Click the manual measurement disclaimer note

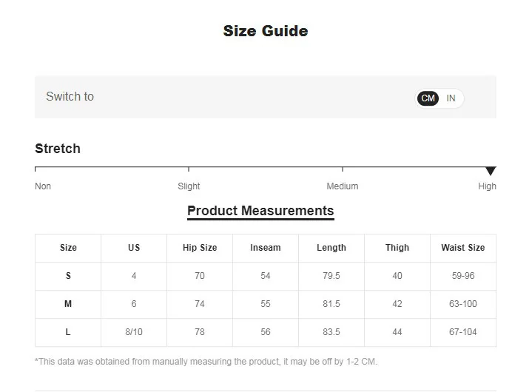pos(206,362)
